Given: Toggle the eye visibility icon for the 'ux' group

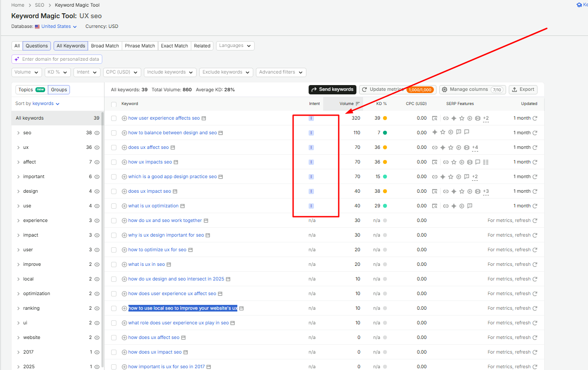Looking at the screenshot, I should [97, 148].
